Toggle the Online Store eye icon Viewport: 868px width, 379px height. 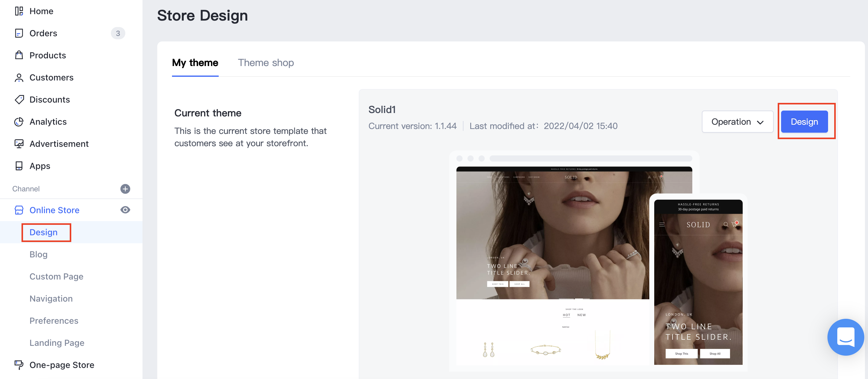click(125, 210)
